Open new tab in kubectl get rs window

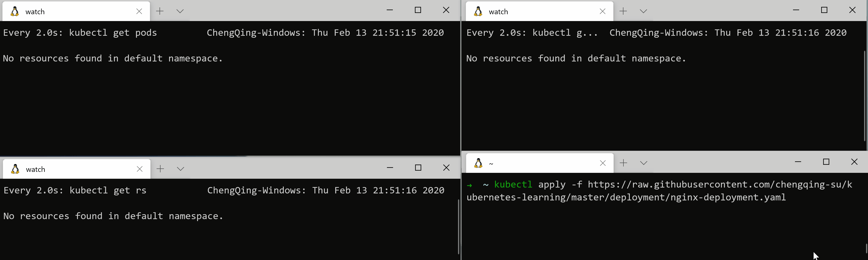coord(160,169)
